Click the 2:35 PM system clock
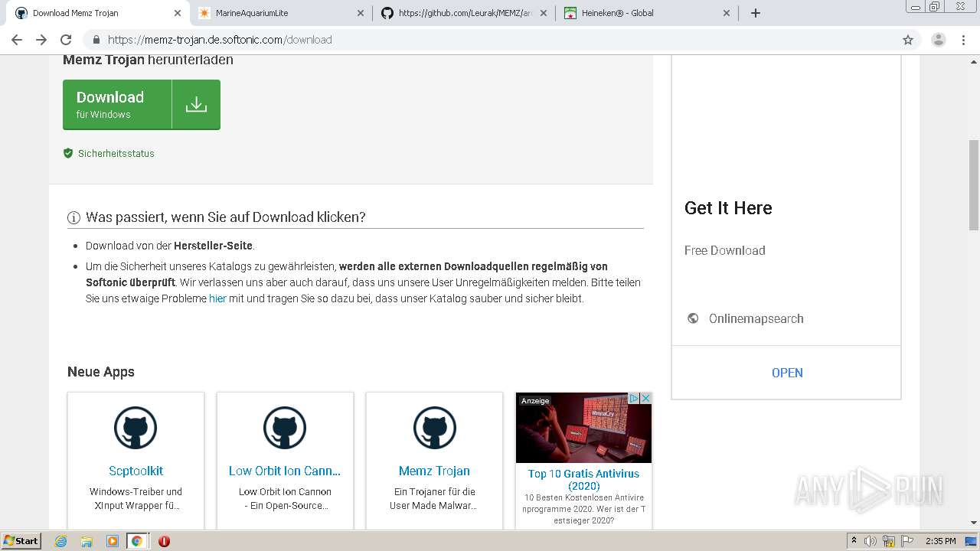This screenshot has width=980, height=551. (940, 541)
